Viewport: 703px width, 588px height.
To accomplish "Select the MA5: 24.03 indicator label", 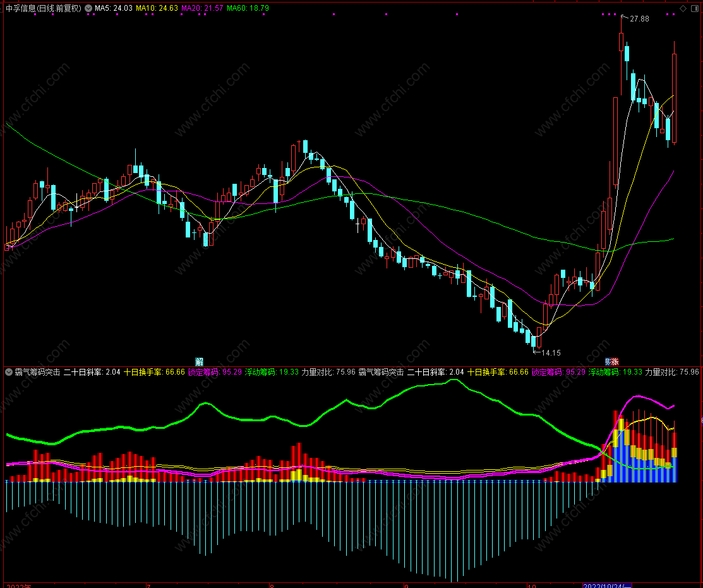I will 114,8.
